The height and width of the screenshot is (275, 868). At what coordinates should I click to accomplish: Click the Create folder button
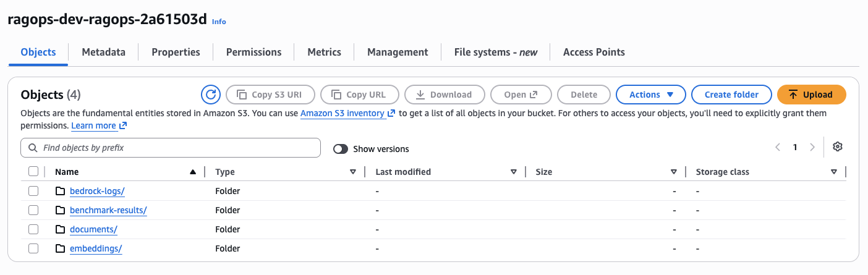point(731,95)
